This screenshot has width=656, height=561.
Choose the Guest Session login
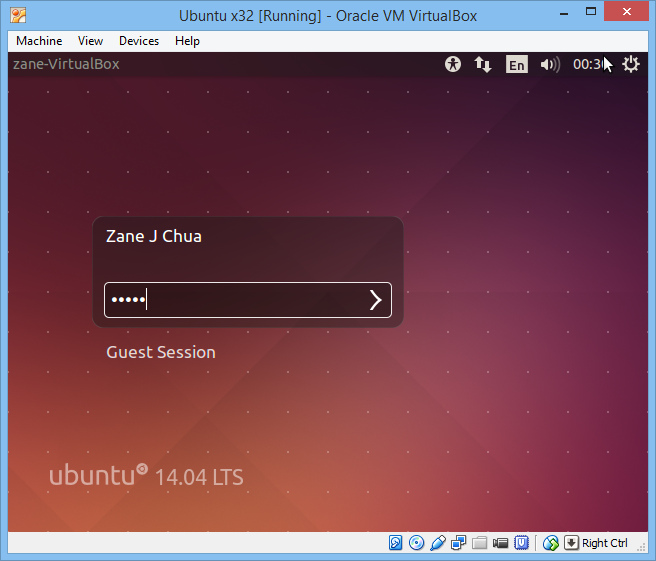[x=161, y=352]
